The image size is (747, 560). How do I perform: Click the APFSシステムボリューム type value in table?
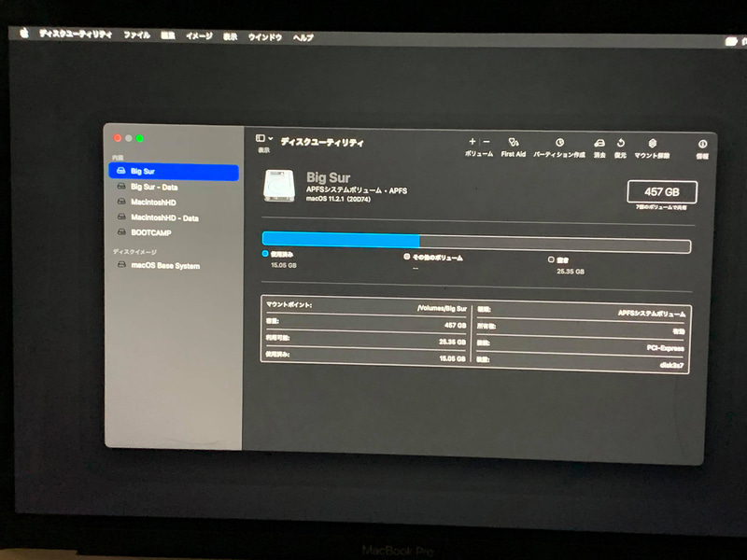point(651,314)
